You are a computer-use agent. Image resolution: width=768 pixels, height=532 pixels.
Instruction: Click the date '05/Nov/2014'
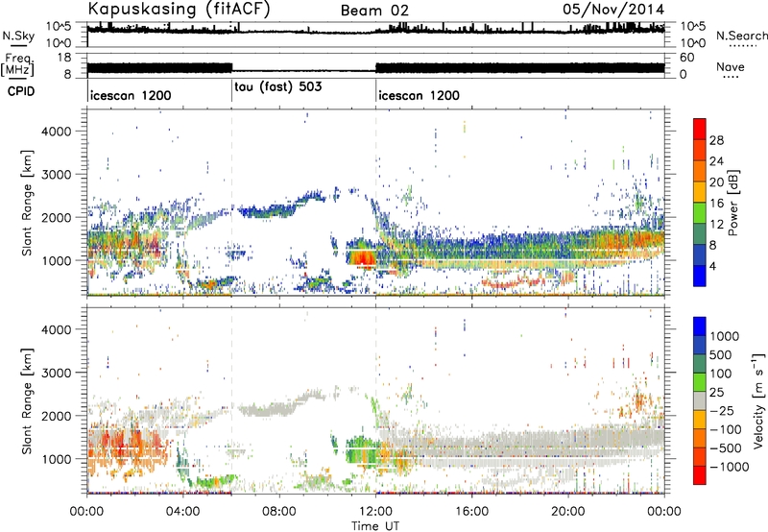click(x=613, y=10)
